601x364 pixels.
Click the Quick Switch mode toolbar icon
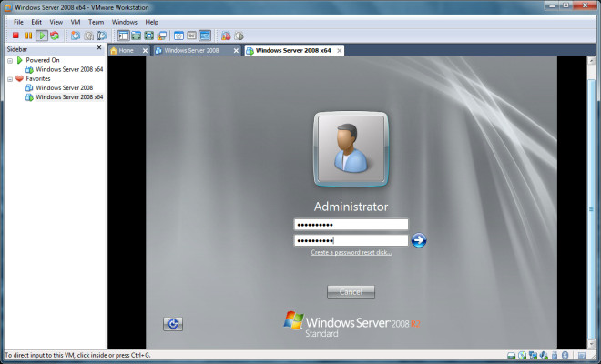[x=136, y=35]
